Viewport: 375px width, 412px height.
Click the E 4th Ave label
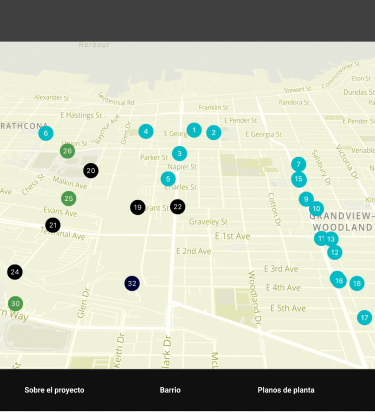[283, 287]
